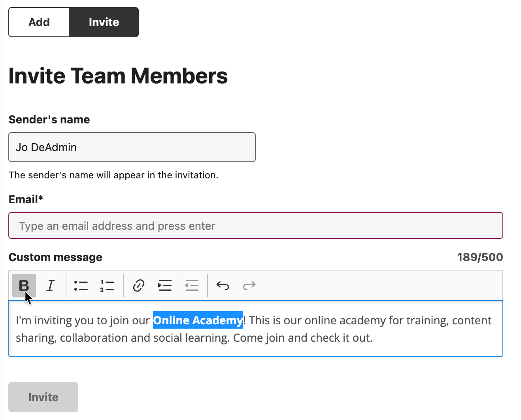Redo the last undone edit
Viewport: 521px width, 420px height.
point(249,285)
